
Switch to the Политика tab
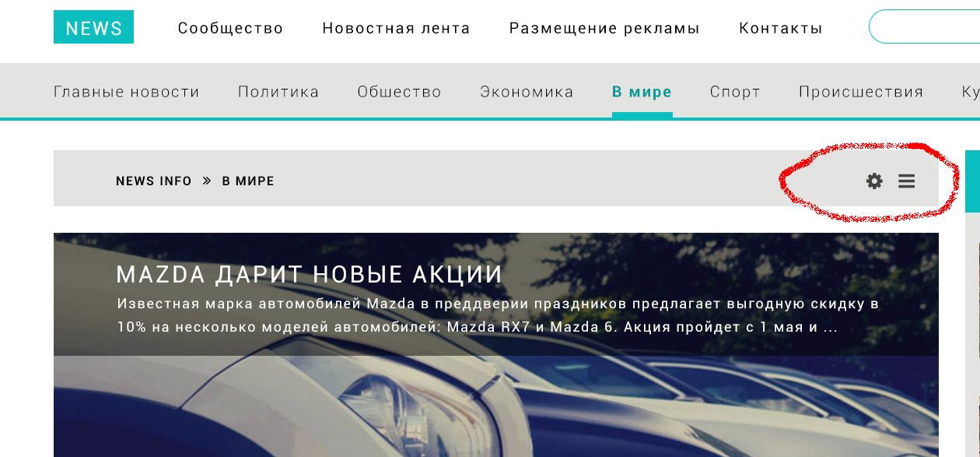click(278, 92)
